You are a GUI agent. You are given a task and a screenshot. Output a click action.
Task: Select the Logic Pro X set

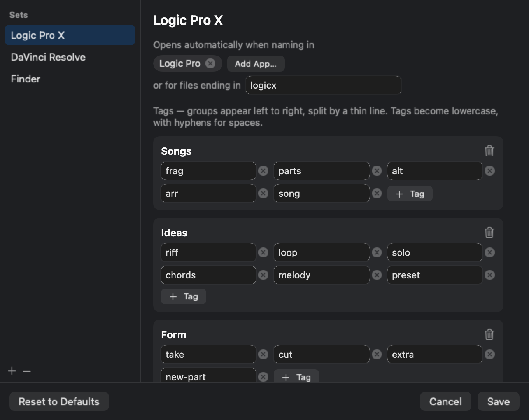[70, 35]
